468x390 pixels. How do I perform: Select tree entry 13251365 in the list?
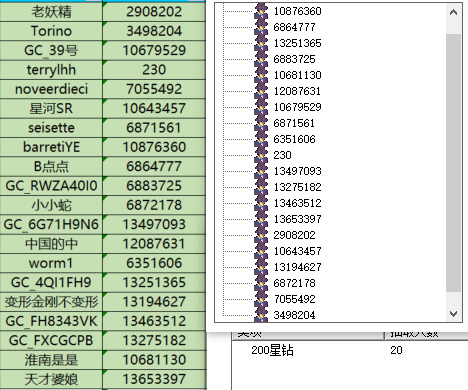tap(297, 43)
